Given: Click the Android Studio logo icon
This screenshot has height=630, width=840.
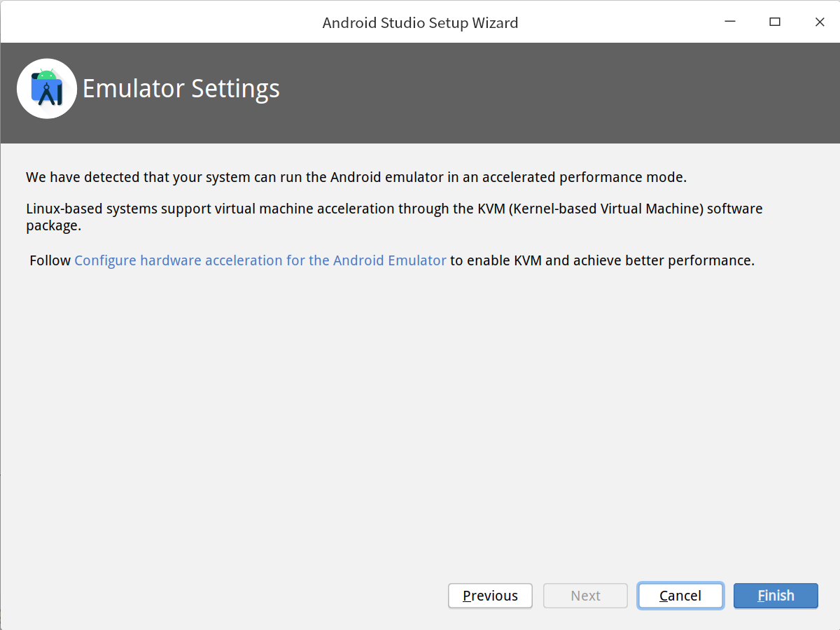Looking at the screenshot, I should point(47,88).
